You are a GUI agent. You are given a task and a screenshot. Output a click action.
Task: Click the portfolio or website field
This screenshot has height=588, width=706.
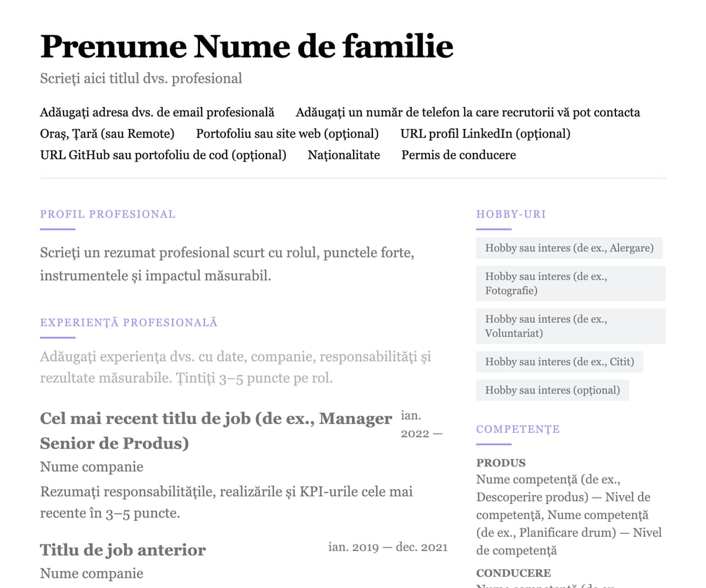[x=287, y=134]
